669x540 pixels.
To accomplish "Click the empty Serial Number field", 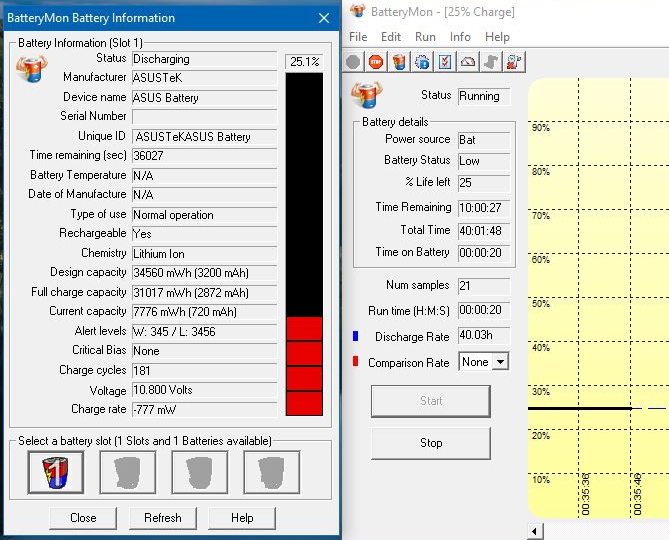I will click(204, 116).
